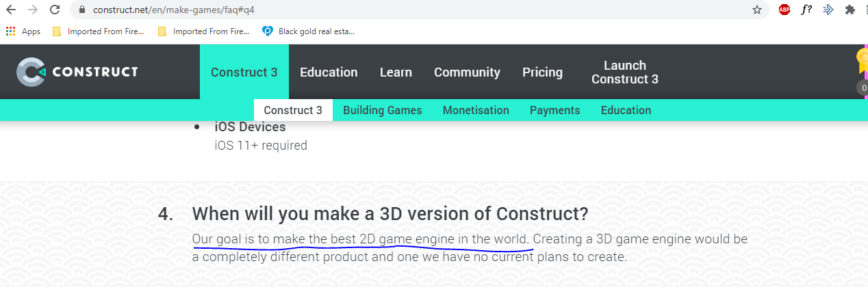Viewport: 868px width, 298px height.
Task: Open the Learn navigation menu
Action: (396, 72)
